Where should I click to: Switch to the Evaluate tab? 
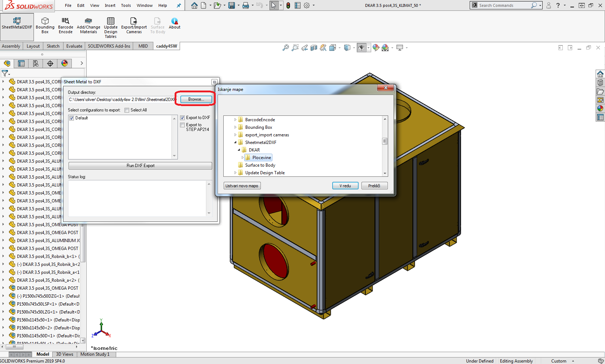click(x=74, y=46)
